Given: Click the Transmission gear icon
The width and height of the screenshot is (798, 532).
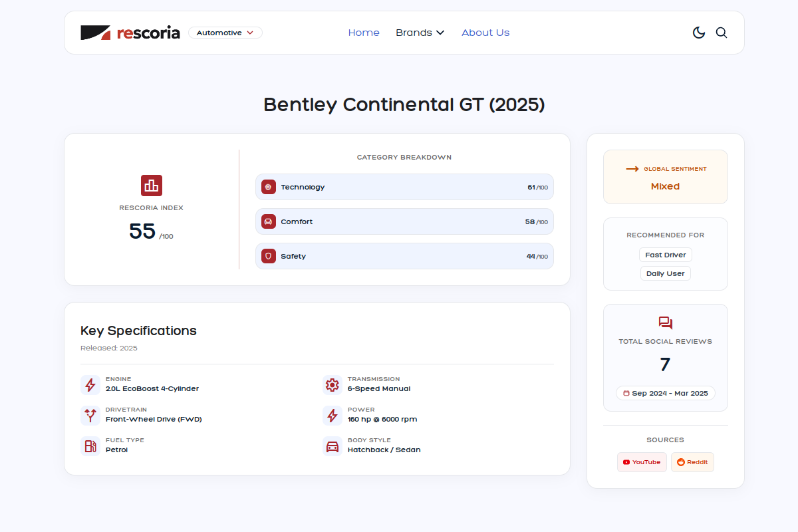Looking at the screenshot, I should tap(332, 384).
